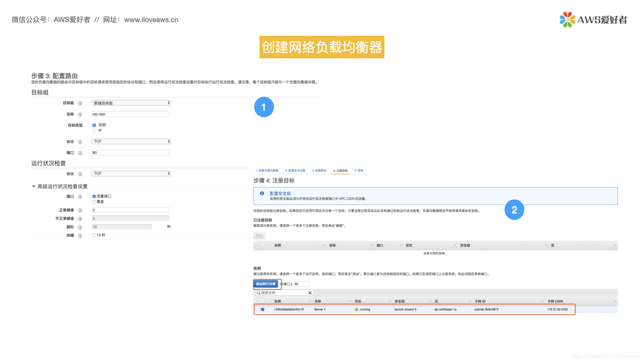
Task: Click the magnifier icon in 搜索实例 box
Action: coord(258,293)
